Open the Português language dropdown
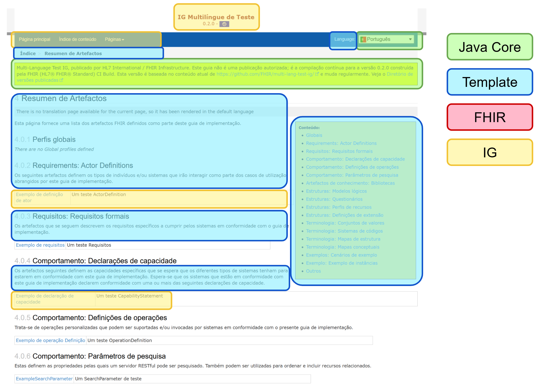This screenshot has height=392, width=550. click(x=387, y=39)
